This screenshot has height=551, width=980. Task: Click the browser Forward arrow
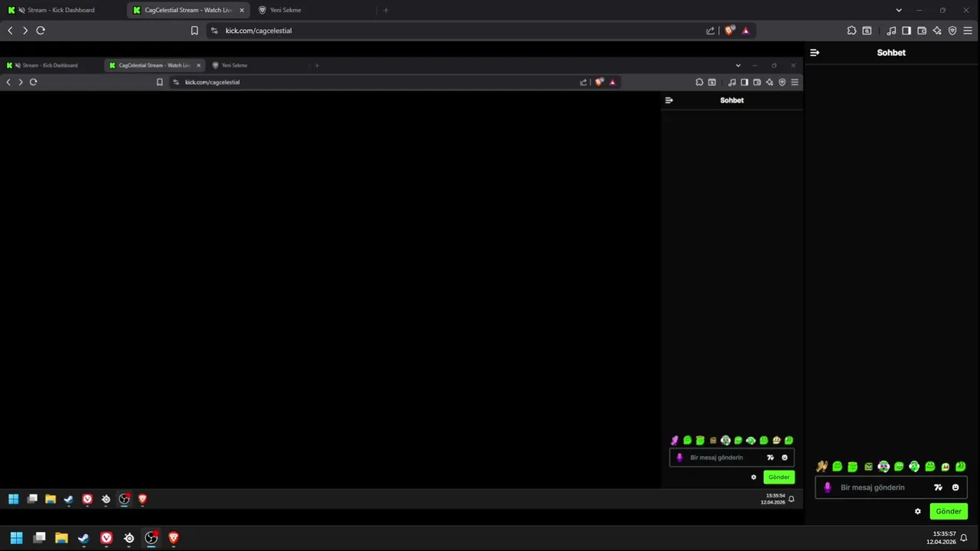click(x=25, y=31)
